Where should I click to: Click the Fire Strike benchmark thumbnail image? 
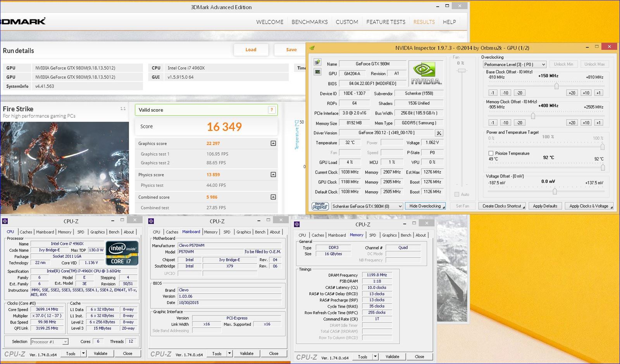pos(64,168)
